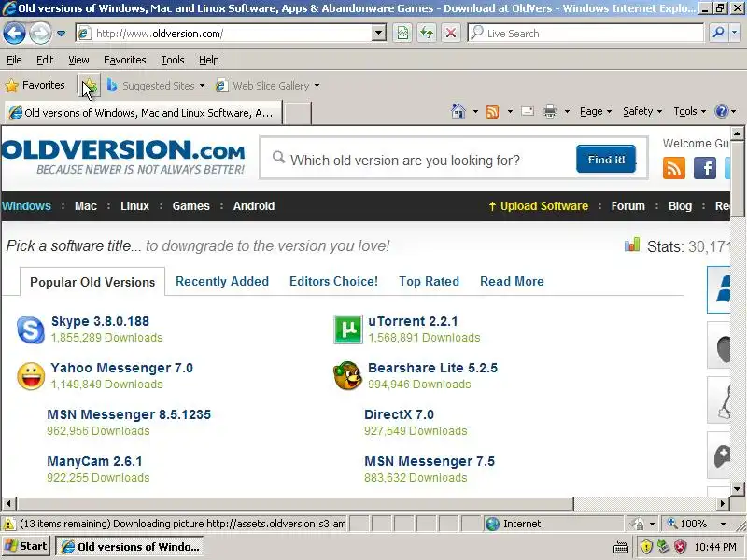Open the Tools command bar menu
The height and width of the screenshot is (560, 747).
point(689,111)
